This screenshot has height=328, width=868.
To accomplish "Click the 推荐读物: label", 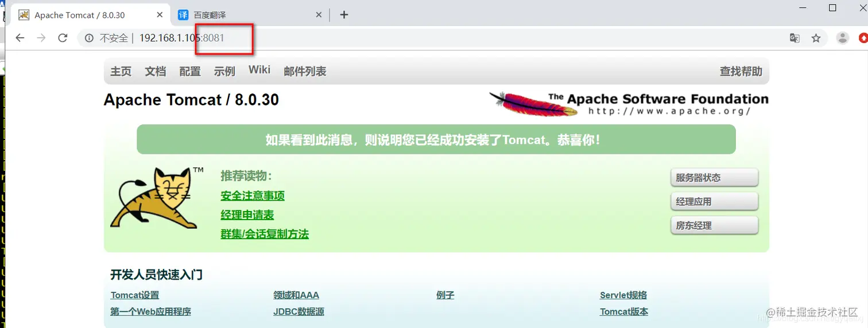I will (x=246, y=176).
